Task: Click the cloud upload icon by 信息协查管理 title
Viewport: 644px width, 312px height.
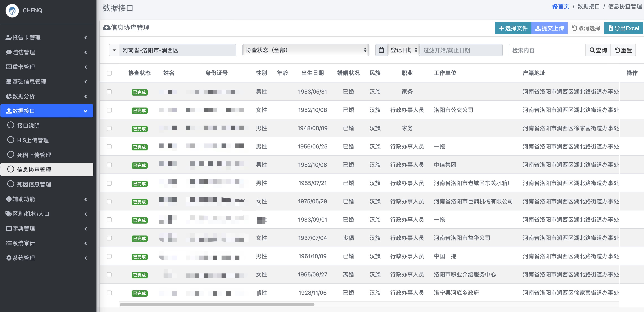Action: [107, 27]
